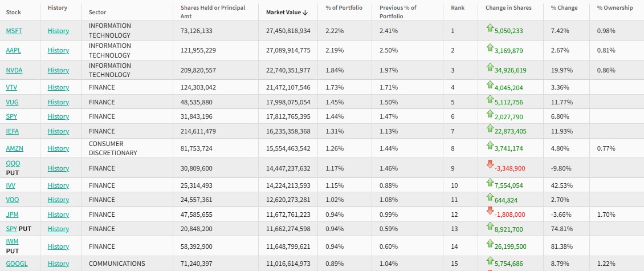This screenshot has width=644, height=271.
Task: Click the red down arrow in QQQ row
Action: coord(490,164)
